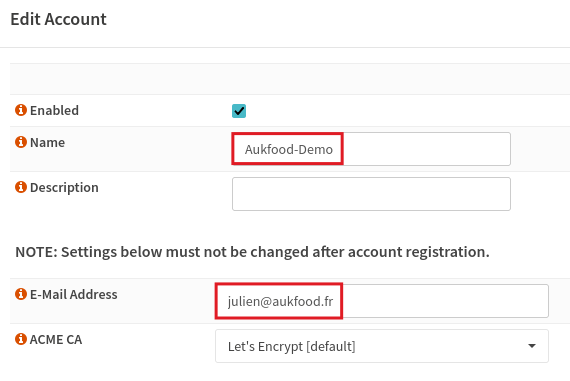Click the ACME CA label text

click(56, 340)
